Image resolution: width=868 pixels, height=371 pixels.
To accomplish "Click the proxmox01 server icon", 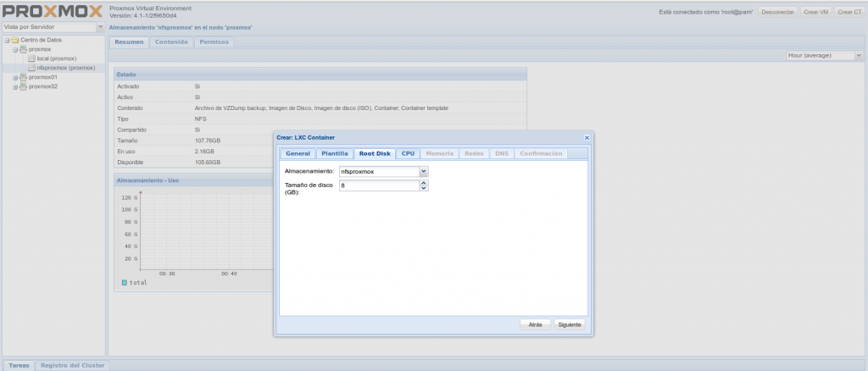I will pos(23,77).
